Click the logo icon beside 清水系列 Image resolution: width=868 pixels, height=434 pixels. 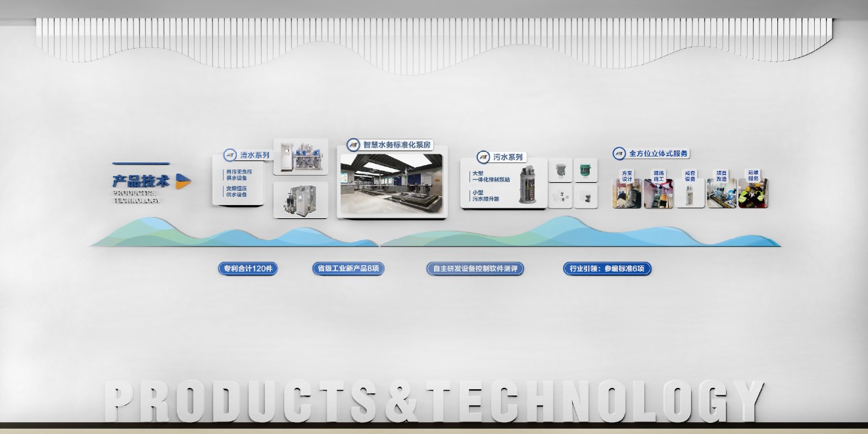229,155
